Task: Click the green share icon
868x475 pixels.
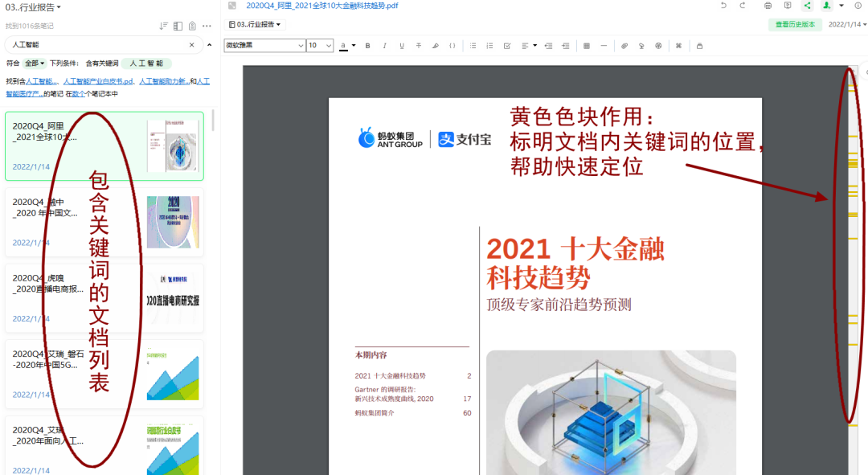Action: (x=807, y=6)
